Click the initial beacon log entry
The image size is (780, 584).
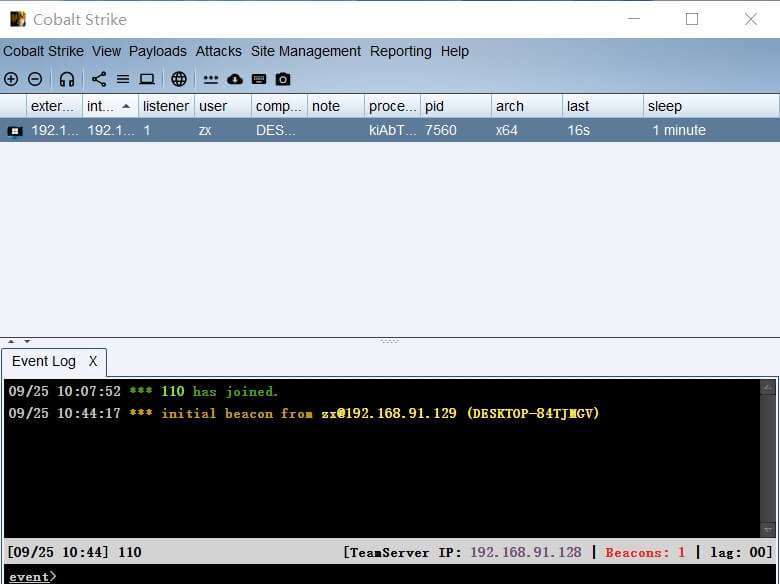[303, 413]
